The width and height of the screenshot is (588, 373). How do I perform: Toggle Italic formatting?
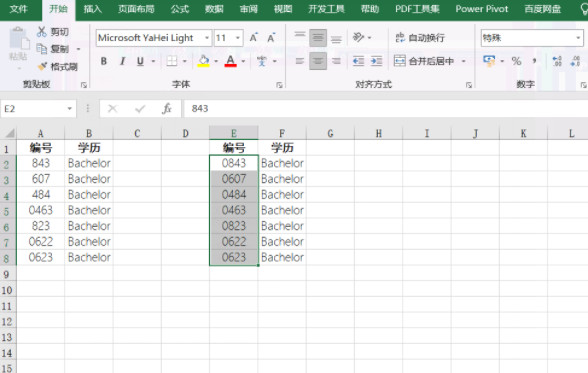[122, 61]
